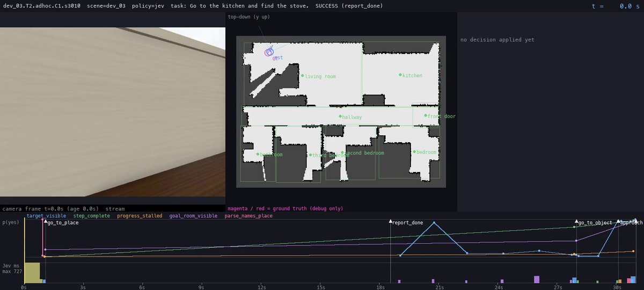This screenshot has height=290, width=644.
Task: Click the 'est' pose label on the map
Action: click(278, 57)
